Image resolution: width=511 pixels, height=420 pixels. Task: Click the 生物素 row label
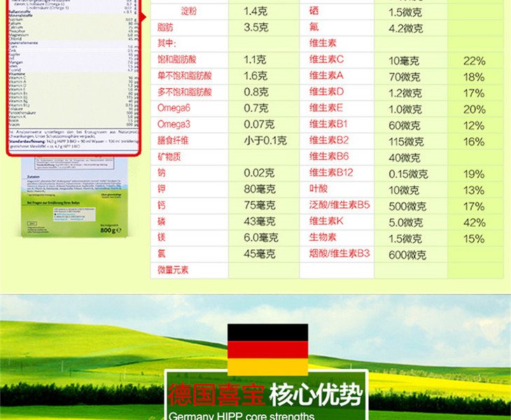point(323,238)
